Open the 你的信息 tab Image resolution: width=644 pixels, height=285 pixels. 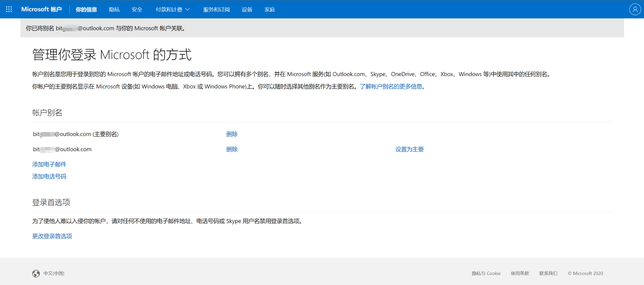(86, 10)
